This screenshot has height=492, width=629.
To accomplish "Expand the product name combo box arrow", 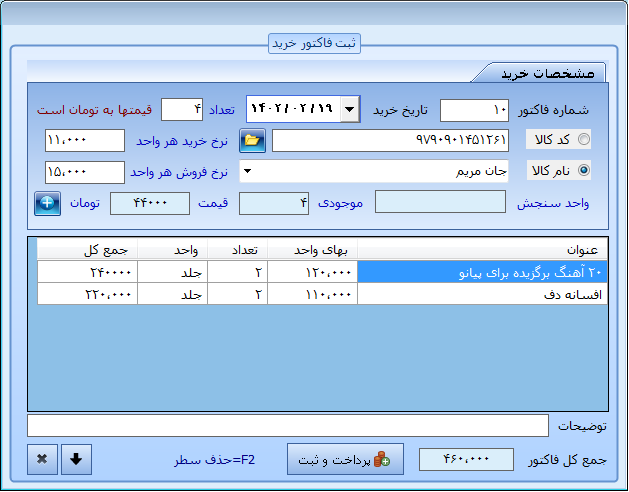I will (x=248, y=171).
